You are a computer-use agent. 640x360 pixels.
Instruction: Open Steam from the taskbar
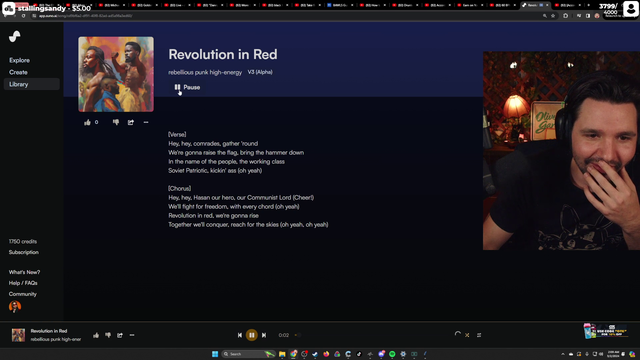[x=315, y=354]
